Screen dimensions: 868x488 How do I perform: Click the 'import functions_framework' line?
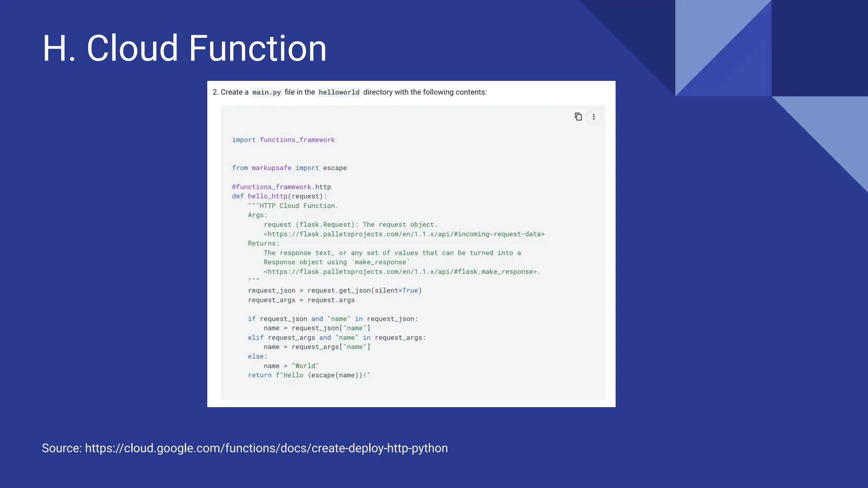click(283, 140)
